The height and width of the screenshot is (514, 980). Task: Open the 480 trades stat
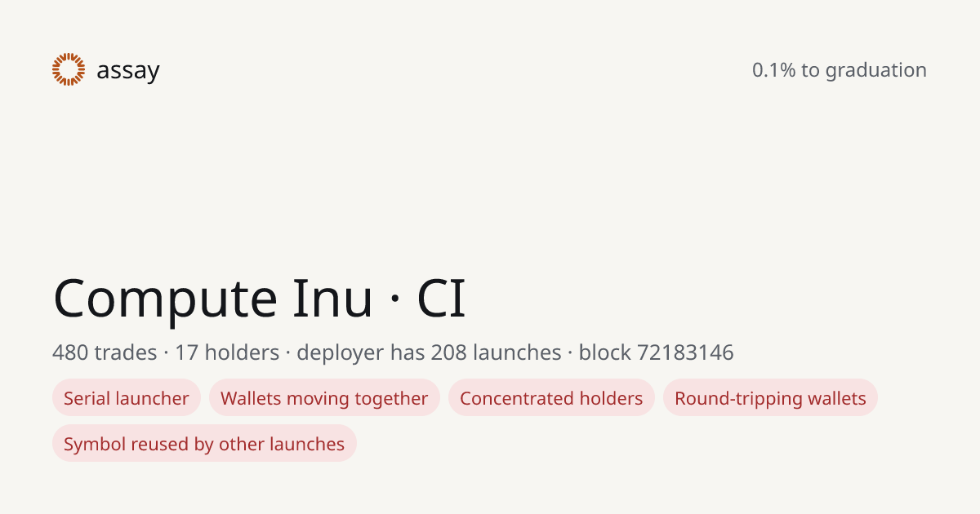(105, 352)
